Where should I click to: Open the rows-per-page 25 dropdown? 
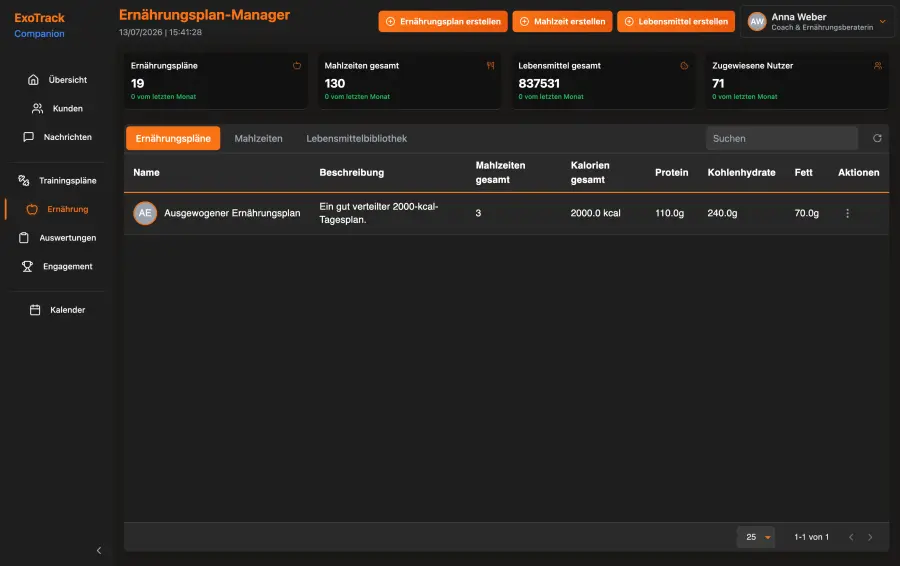756,537
